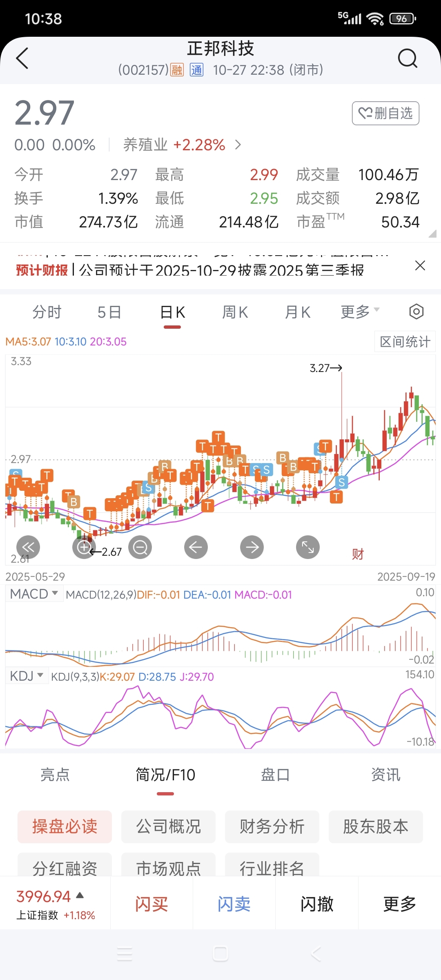
Task: Select 行业排名 section
Action: pyautogui.click(x=272, y=864)
